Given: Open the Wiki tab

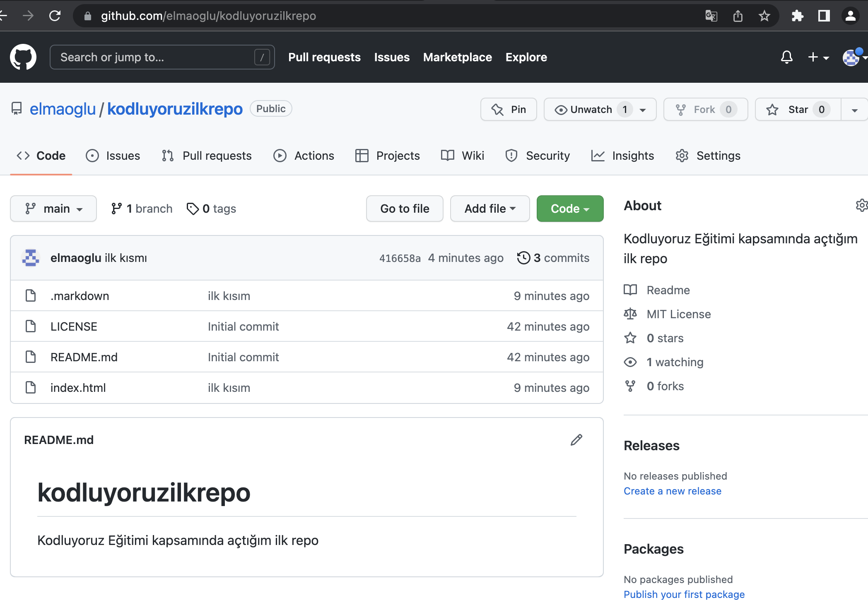Looking at the screenshot, I should click(463, 156).
